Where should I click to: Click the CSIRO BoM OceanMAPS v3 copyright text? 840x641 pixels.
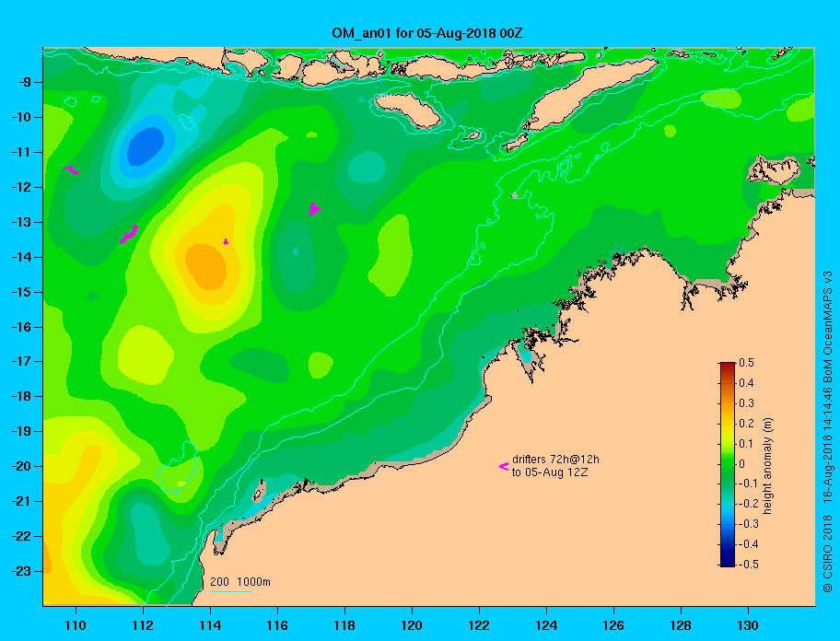point(828,431)
